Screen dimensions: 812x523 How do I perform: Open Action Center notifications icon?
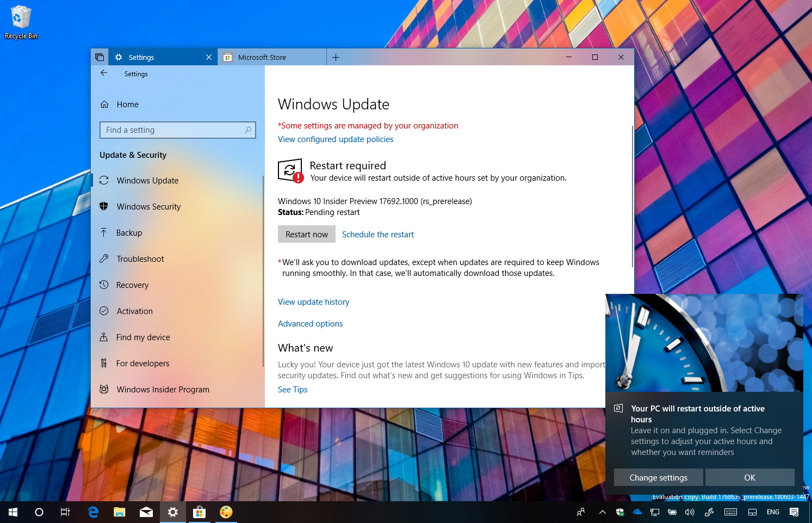tap(794, 512)
